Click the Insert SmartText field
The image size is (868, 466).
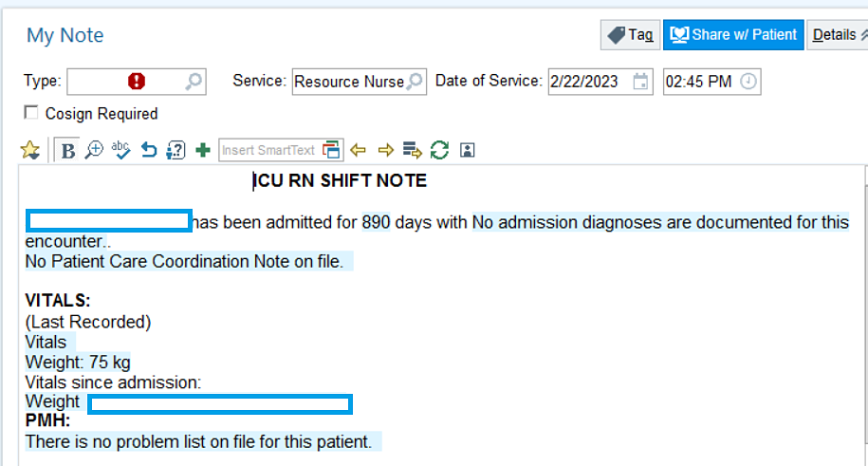point(269,150)
